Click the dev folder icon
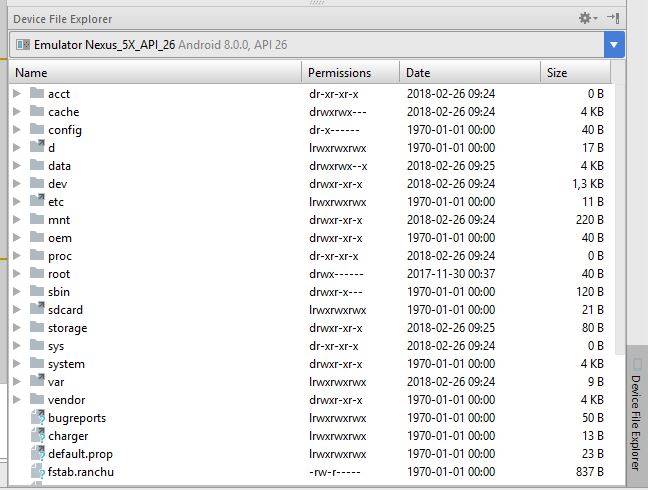 click(x=37, y=183)
